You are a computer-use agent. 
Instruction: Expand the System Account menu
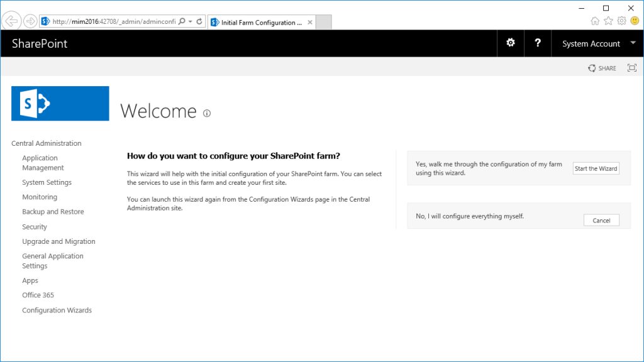[x=596, y=43]
